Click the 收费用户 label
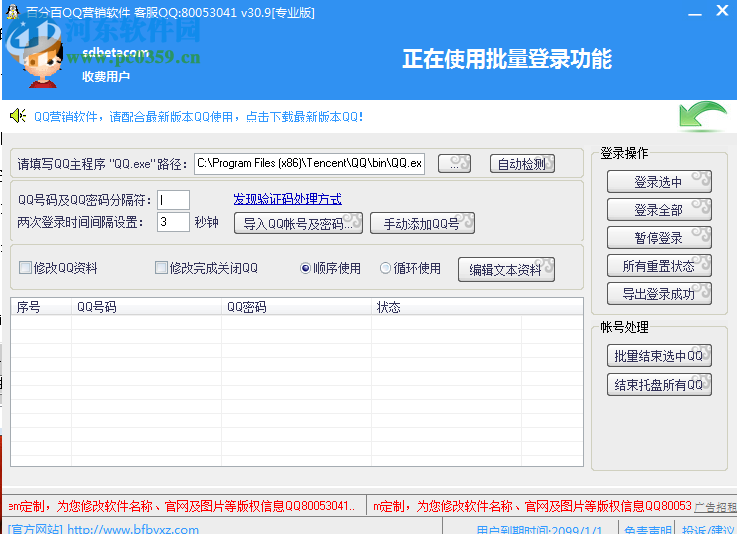The width and height of the screenshot is (737, 534). coord(106,76)
